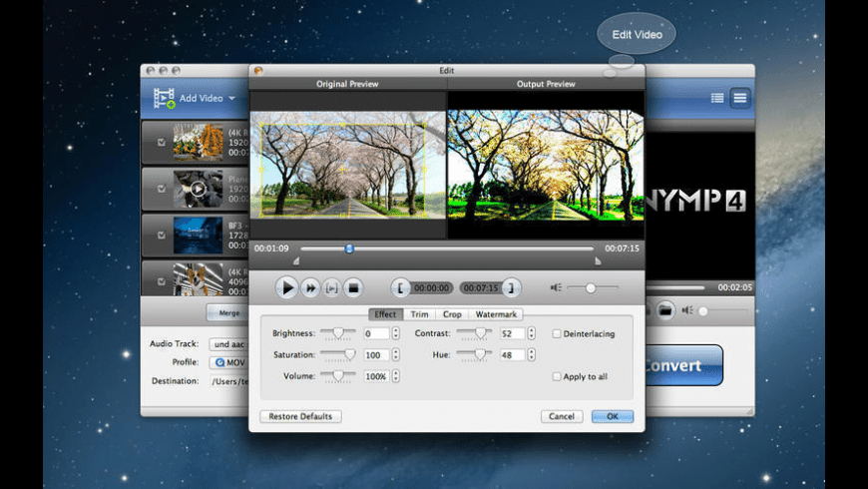The width and height of the screenshot is (868, 489).
Task: Open the Watermark tab
Action: tap(496, 314)
